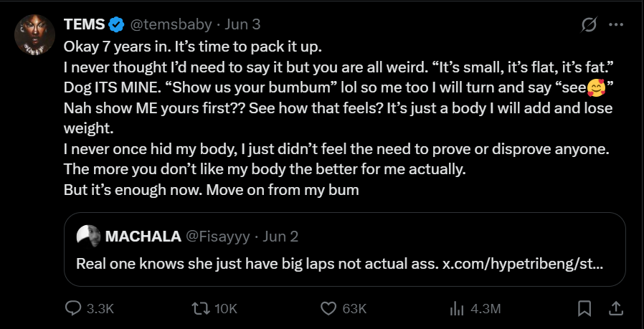Image resolution: width=644 pixels, height=329 pixels.
Task: Bookmark this tweet
Action: (x=584, y=309)
